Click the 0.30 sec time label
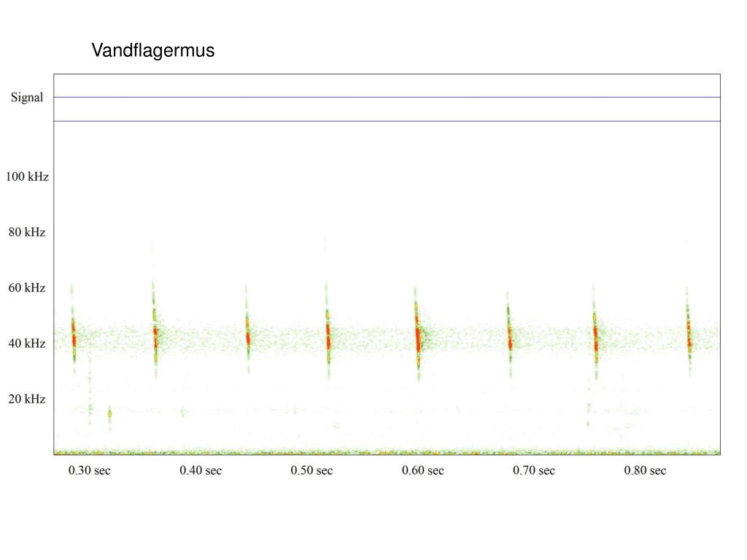Image resolution: width=747 pixels, height=560 pixels. 90,470
